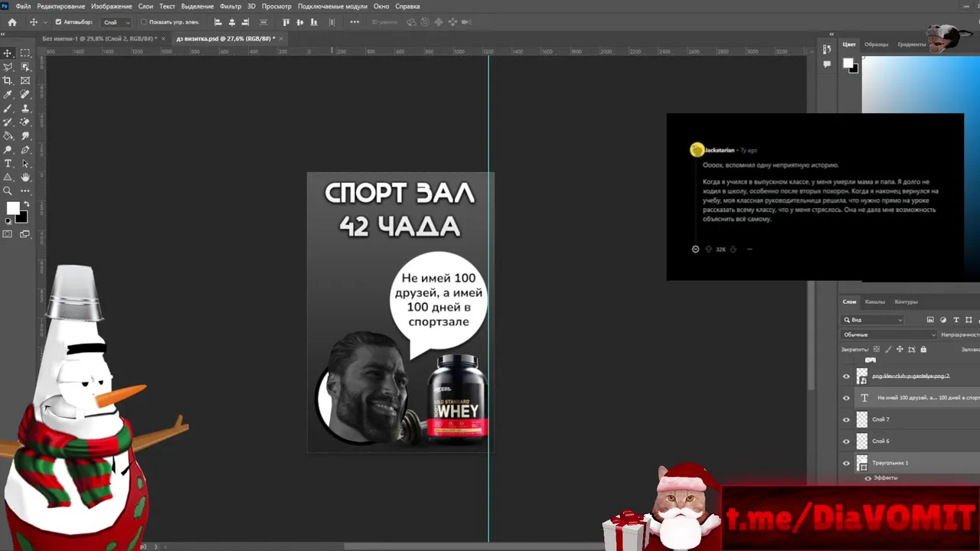Select the Eraser tool
The image size is (980, 551).
click(25, 122)
